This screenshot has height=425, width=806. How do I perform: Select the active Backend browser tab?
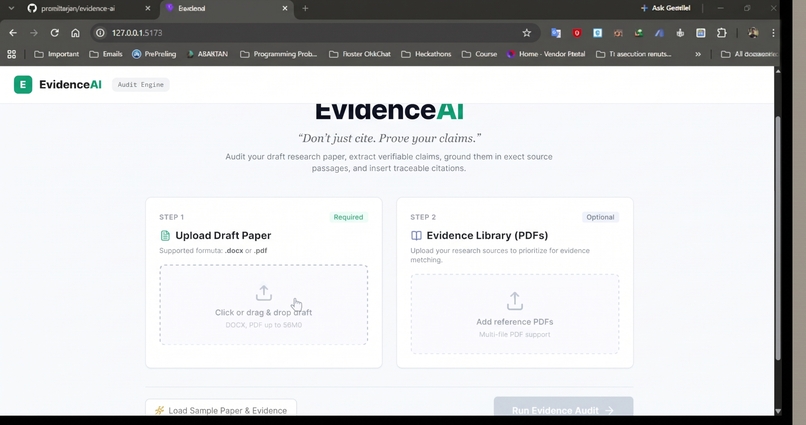click(x=227, y=8)
